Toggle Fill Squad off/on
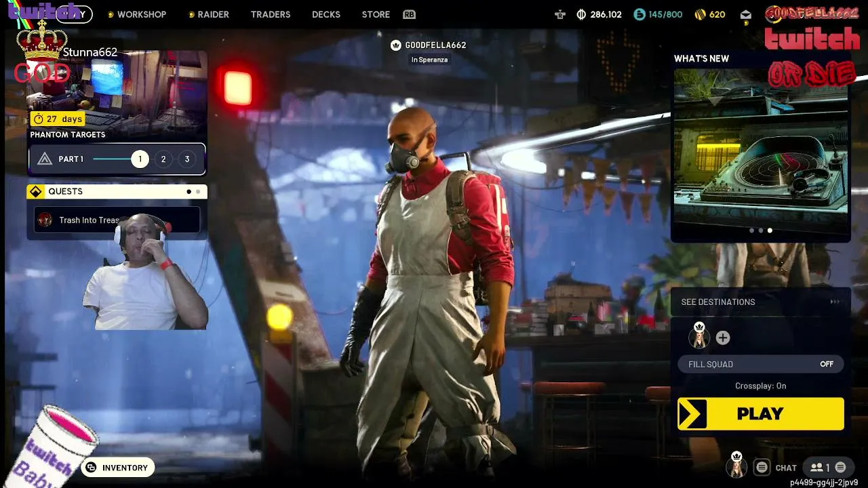This screenshot has height=488, width=868. click(761, 364)
